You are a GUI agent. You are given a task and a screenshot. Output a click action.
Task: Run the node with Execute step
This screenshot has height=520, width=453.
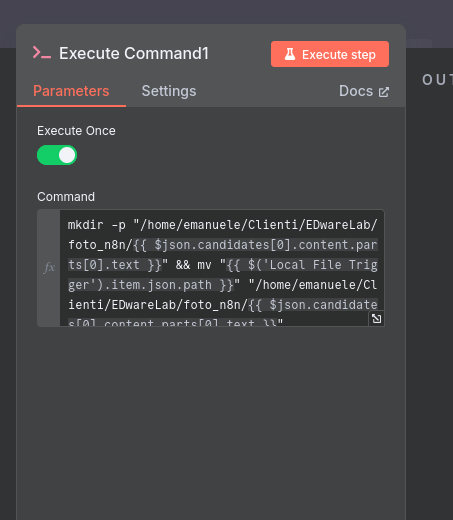click(x=330, y=54)
